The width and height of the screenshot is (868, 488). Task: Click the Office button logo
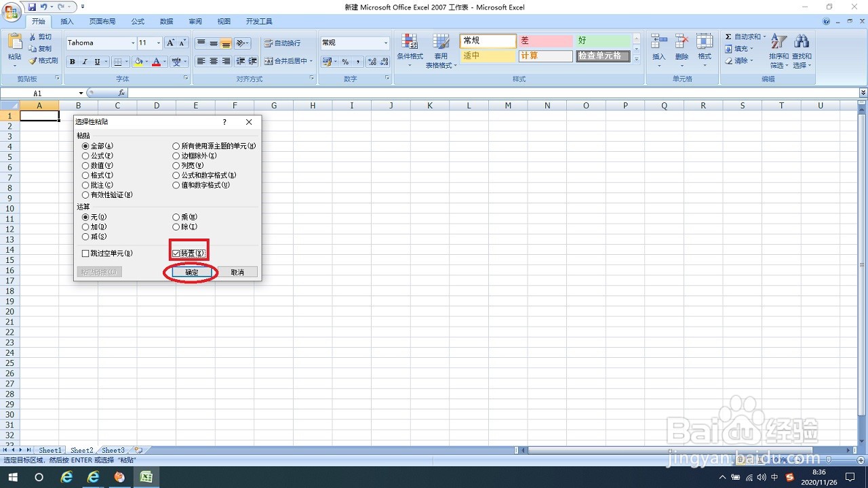point(12,12)
